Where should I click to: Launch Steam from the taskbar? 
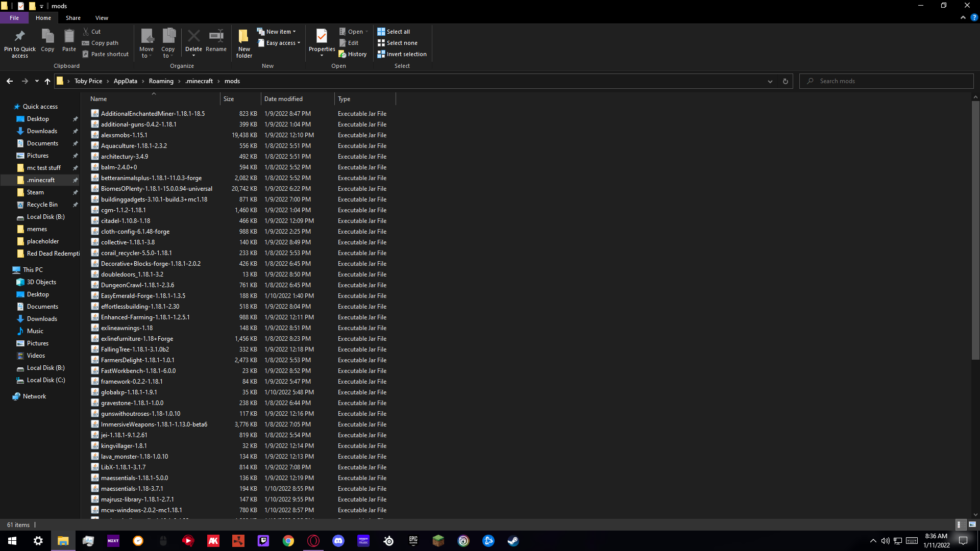[x=513, y=541]
